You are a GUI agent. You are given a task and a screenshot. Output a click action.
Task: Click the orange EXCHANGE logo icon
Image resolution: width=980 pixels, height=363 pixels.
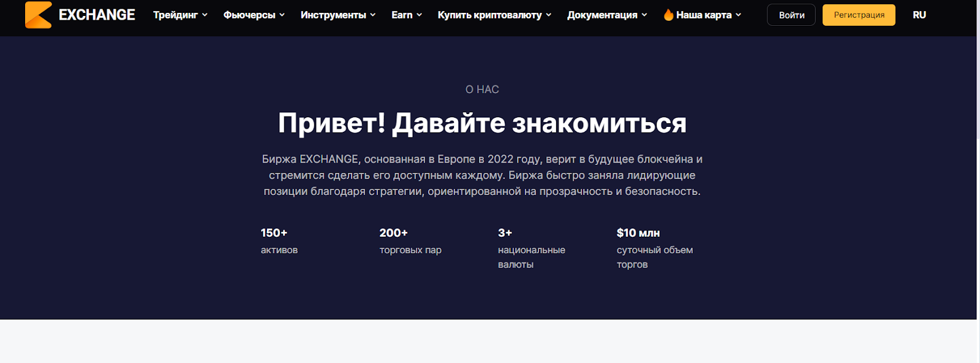point(38,15)
